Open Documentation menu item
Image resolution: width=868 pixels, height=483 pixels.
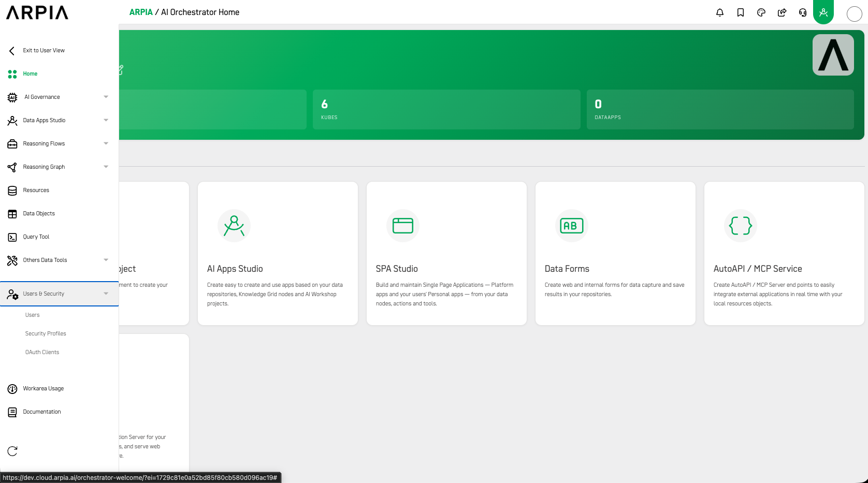click(x=42, y=412)
